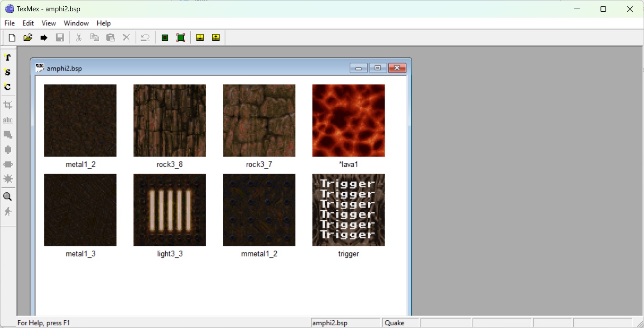This screenshot has width=644, height=328.
Task: Click the yellow up-arrow icon
Action: point(216,38)
